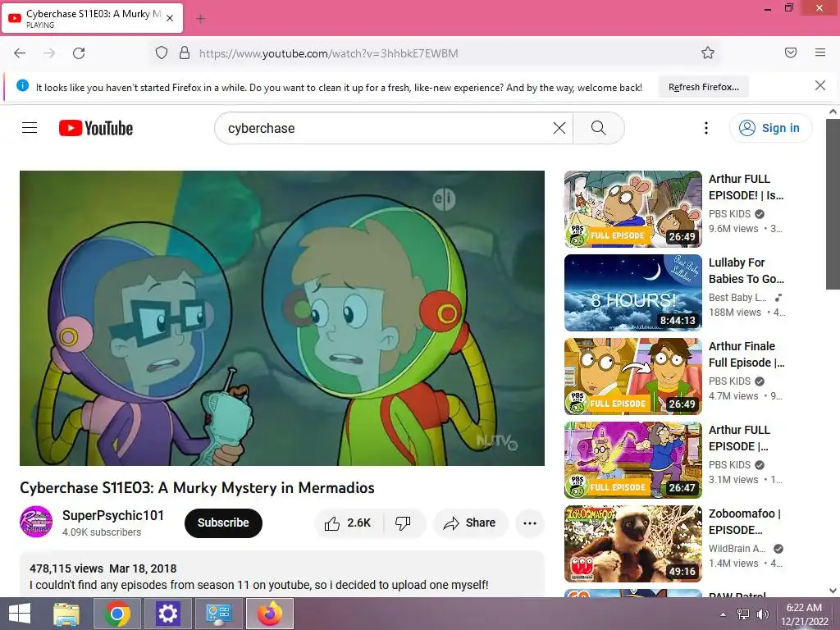Open a new browser tab
This screenshot has height=630, width=840.
coord(201,19)
